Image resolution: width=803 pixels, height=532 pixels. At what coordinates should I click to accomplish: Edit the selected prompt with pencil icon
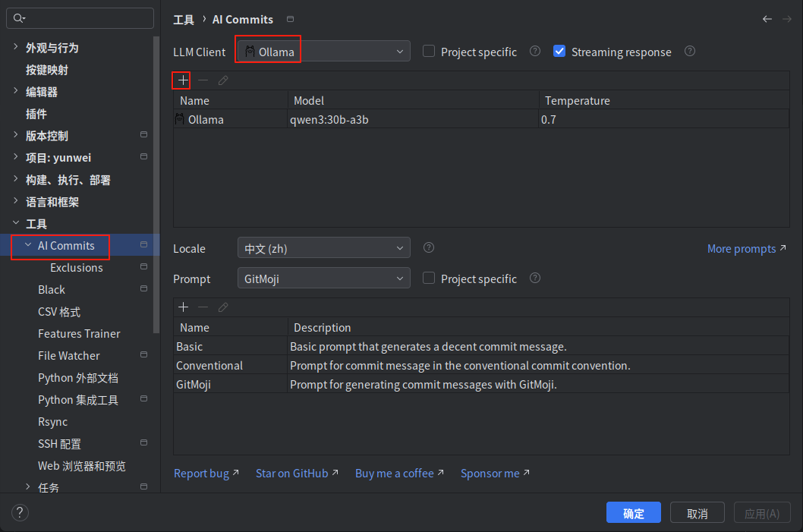pos(223,307)
